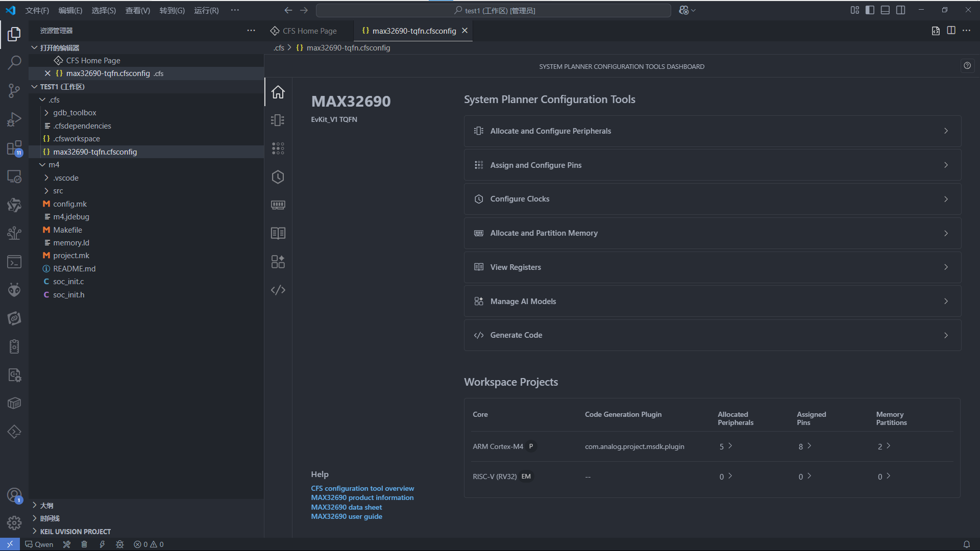The height and width of the screenshot is (551, 980).
Task: Open Source Control view in activity bar
Action: [14, 91]
